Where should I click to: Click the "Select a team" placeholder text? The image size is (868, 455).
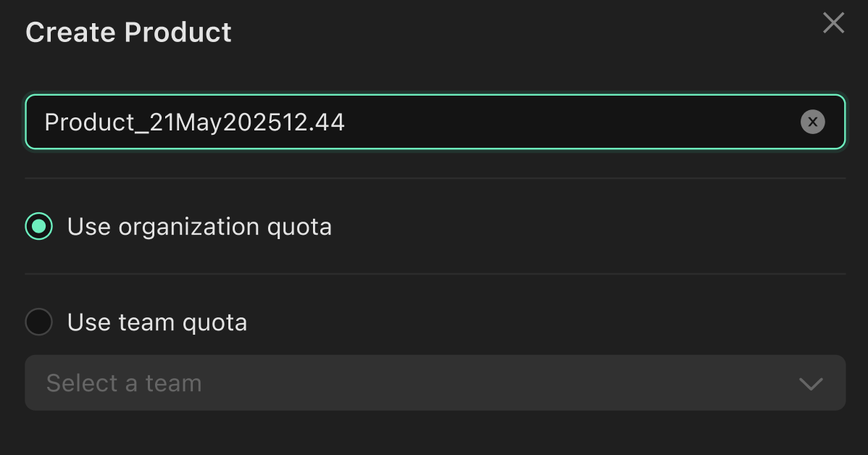(124, 383)
